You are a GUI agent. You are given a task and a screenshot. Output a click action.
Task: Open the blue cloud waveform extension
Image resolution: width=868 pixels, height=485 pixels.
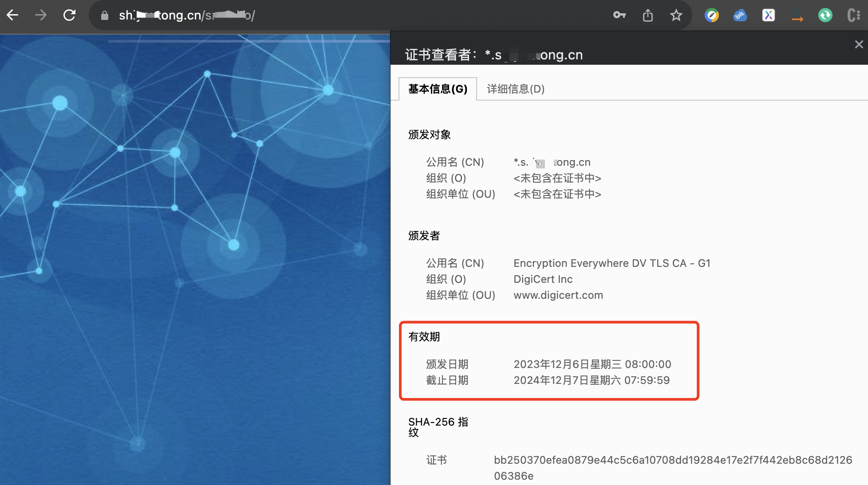(x=740, y=16)
